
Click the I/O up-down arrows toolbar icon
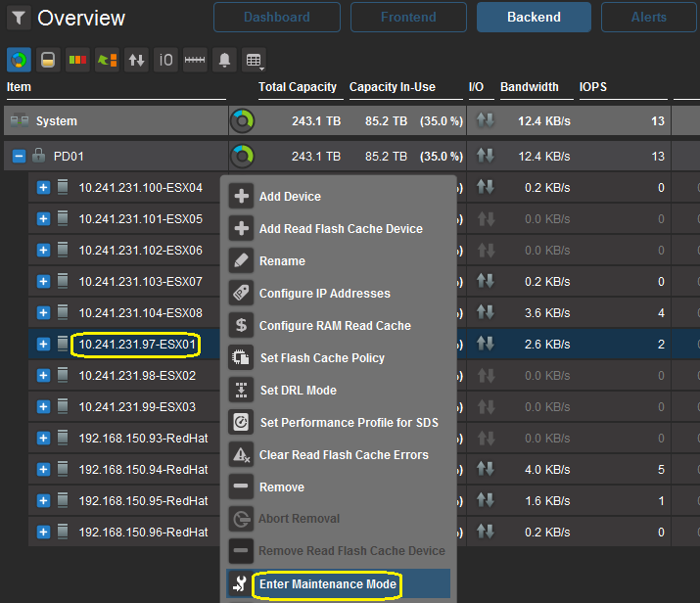tap(136, 61)
